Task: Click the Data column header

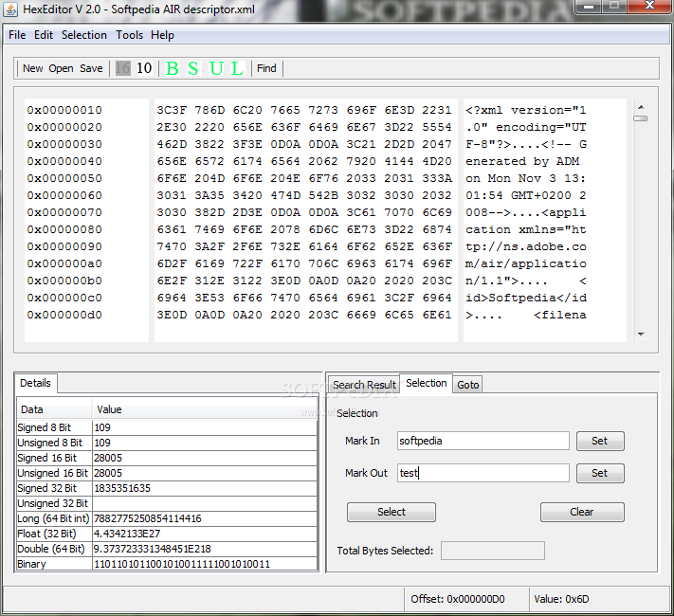Action: click(54, 409)
